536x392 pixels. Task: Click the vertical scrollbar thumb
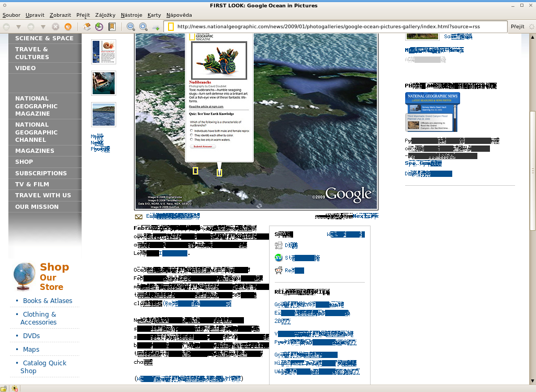point(532,171)
